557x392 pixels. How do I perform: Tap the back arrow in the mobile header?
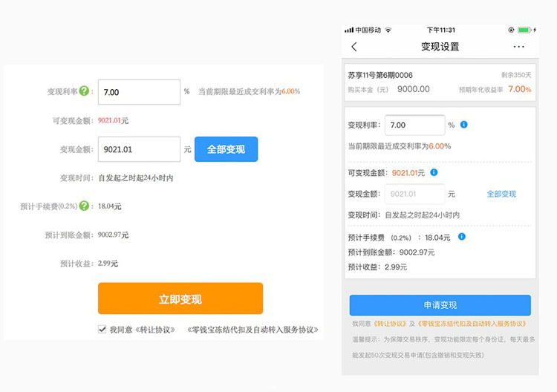pyautogui.click(x=354, y=47)
